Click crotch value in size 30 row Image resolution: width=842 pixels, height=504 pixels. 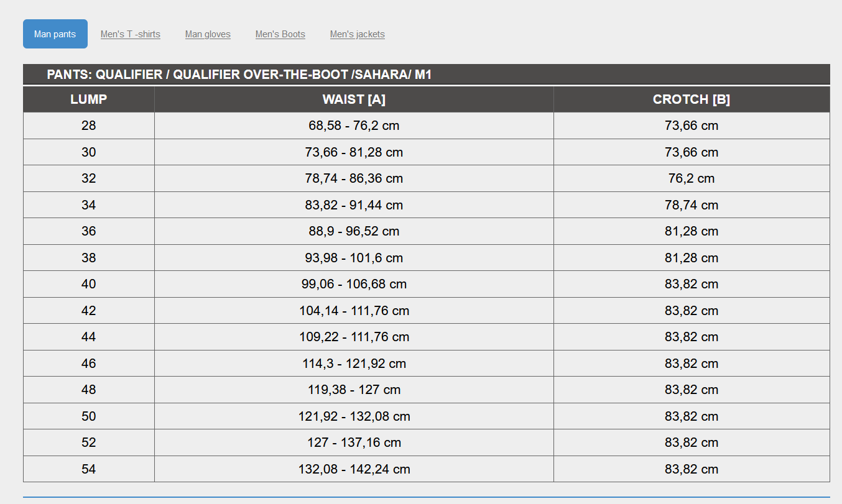click(692, 152)
